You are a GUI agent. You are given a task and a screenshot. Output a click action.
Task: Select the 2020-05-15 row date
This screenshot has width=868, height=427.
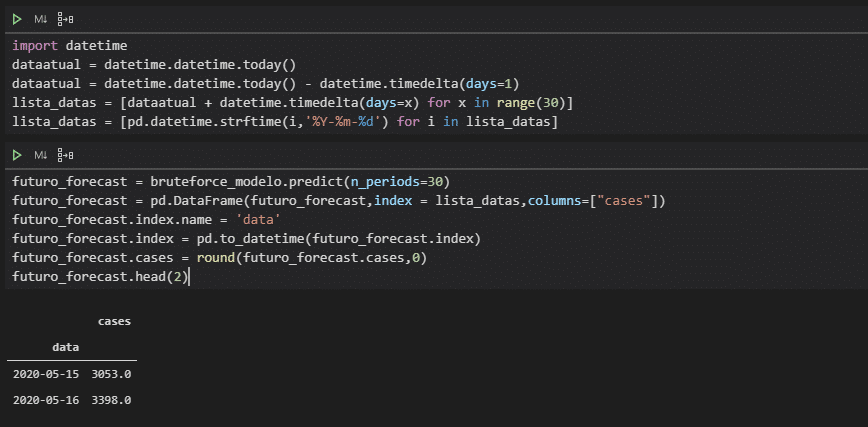tap(46, 374)
